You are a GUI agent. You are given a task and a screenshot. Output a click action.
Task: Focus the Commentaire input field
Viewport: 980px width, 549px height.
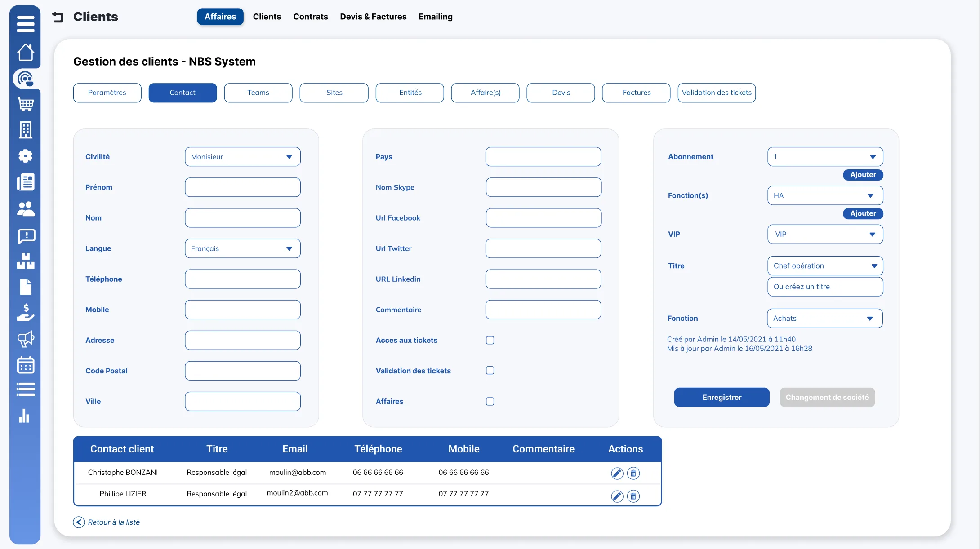(x=543, y=310)
